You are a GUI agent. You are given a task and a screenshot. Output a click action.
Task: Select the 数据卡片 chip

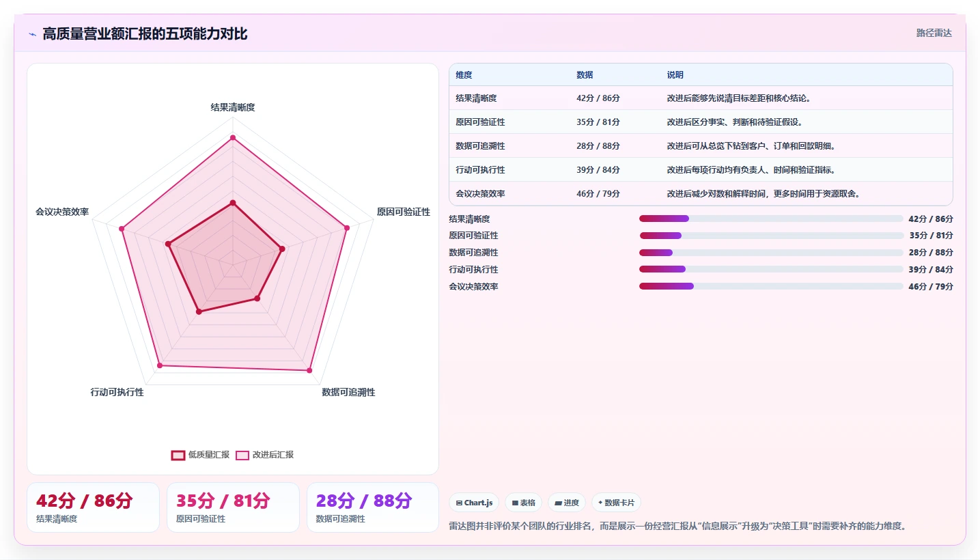pyautogui.click(x=616, y=503)
